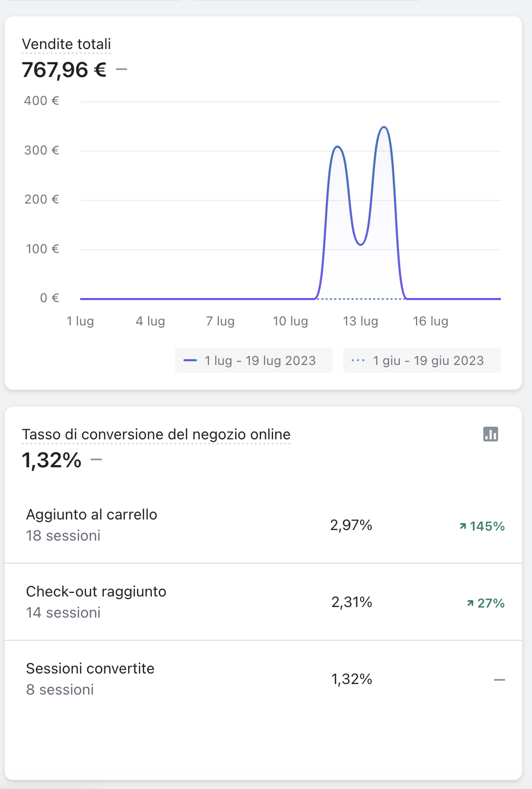Select the Check-out raggiunto row label

(x=96, y=592)
